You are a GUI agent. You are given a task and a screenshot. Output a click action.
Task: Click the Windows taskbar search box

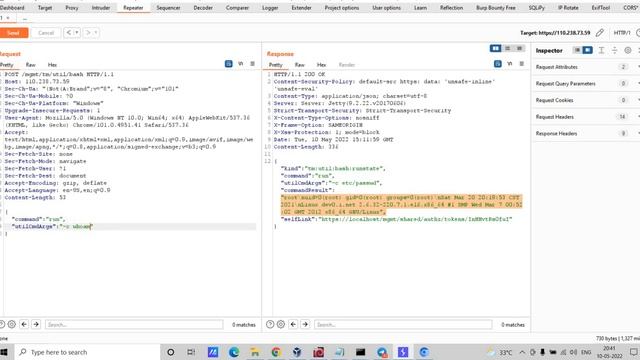[87, 352]
